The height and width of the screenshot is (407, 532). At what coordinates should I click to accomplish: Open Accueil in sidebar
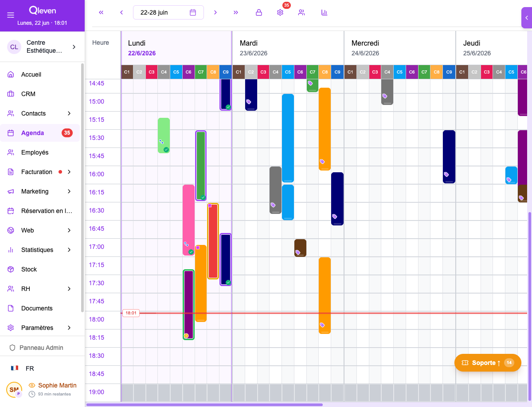40,74
